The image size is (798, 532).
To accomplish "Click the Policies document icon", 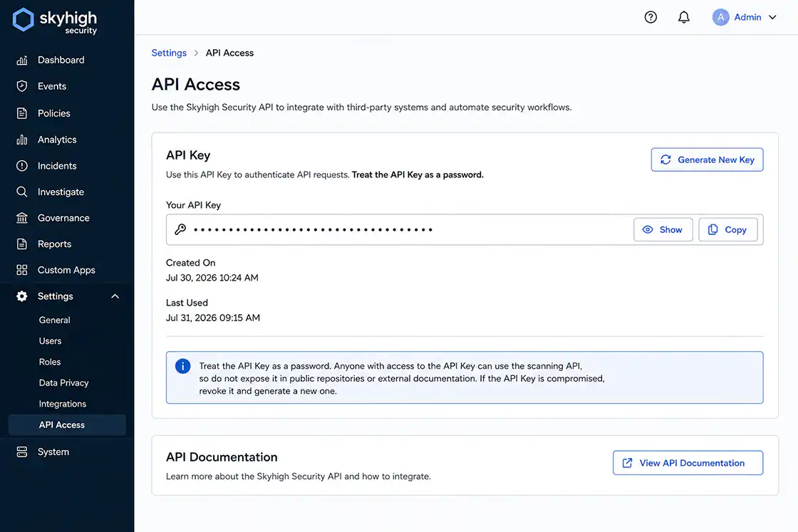I will click(x=22, y=113).
